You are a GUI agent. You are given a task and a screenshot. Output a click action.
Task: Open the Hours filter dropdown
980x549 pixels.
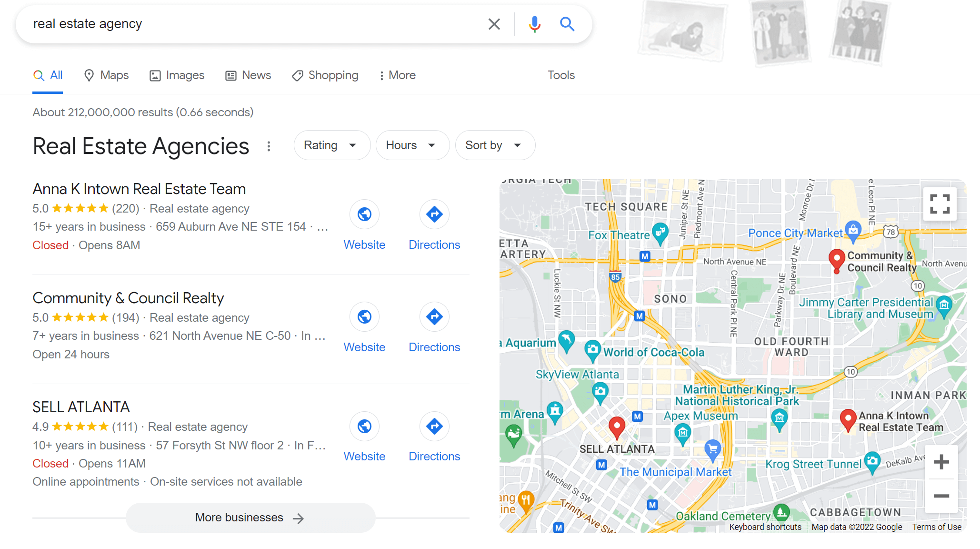point(412,145)
